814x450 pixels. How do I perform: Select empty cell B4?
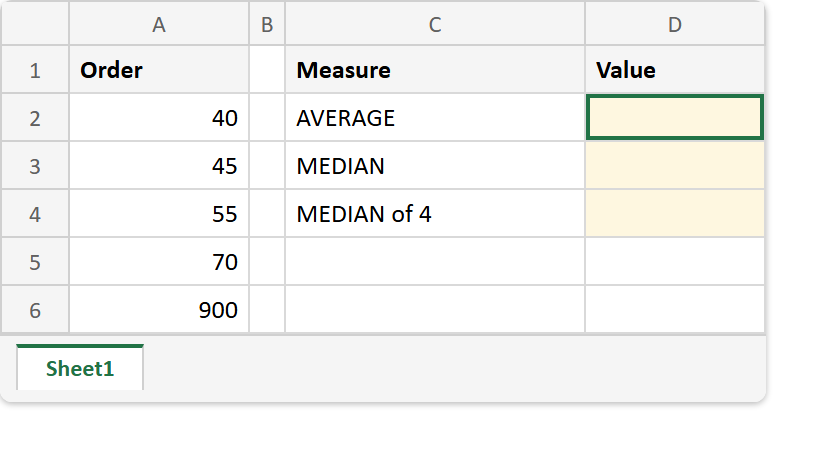click(267, 214)
